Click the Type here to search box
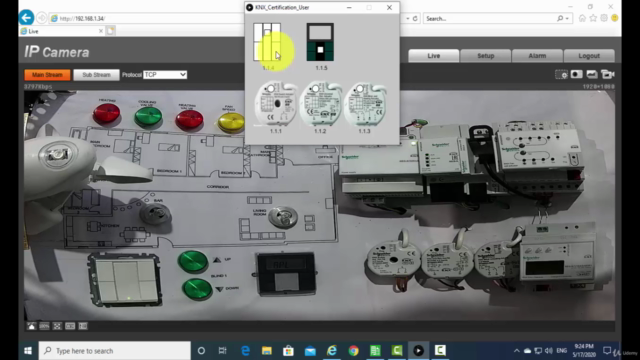640x360 pixels. tap(115, 351)
